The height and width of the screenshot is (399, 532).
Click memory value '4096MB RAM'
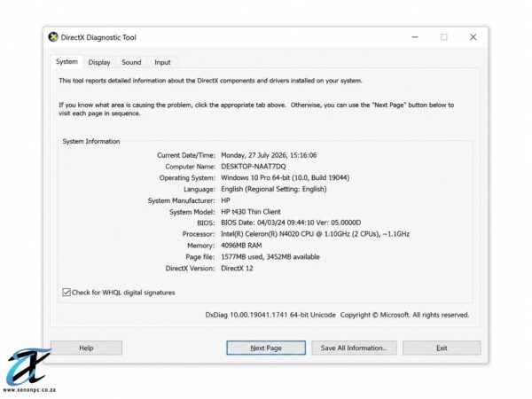point(241,246)
